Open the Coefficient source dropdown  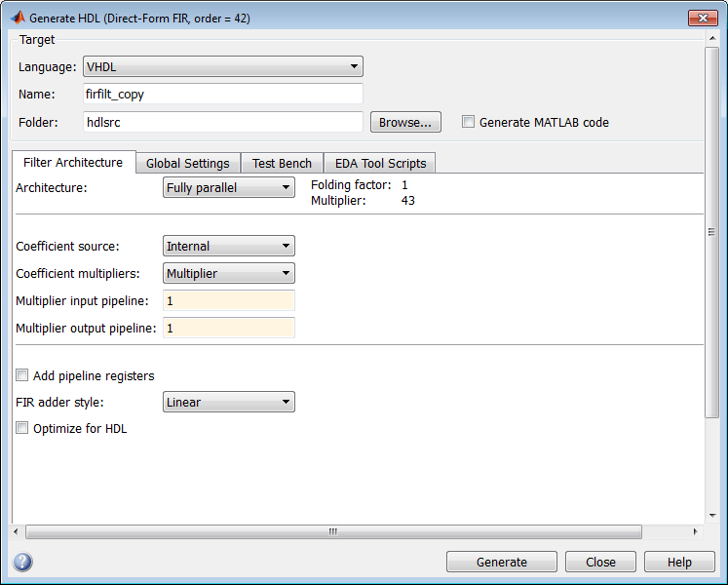[x=228, y=247]
